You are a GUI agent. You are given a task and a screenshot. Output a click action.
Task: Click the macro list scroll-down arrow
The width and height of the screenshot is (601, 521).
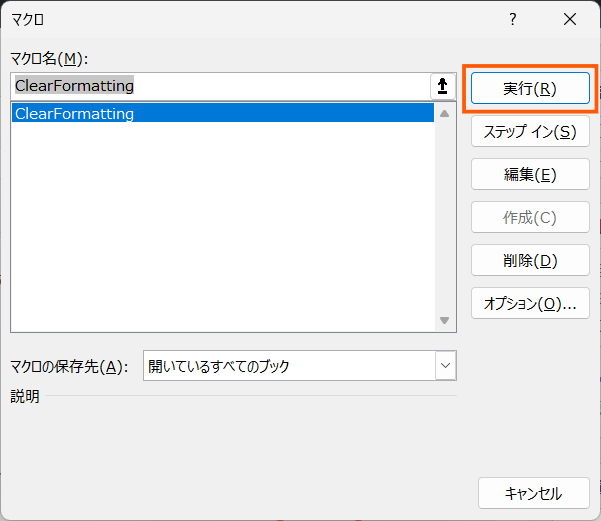point(445,320)
